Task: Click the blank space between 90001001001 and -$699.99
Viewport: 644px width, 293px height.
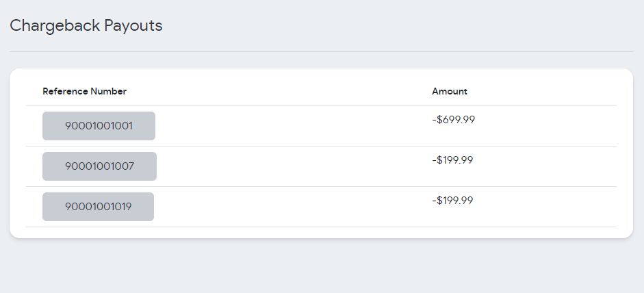Action: click(294, 126)
